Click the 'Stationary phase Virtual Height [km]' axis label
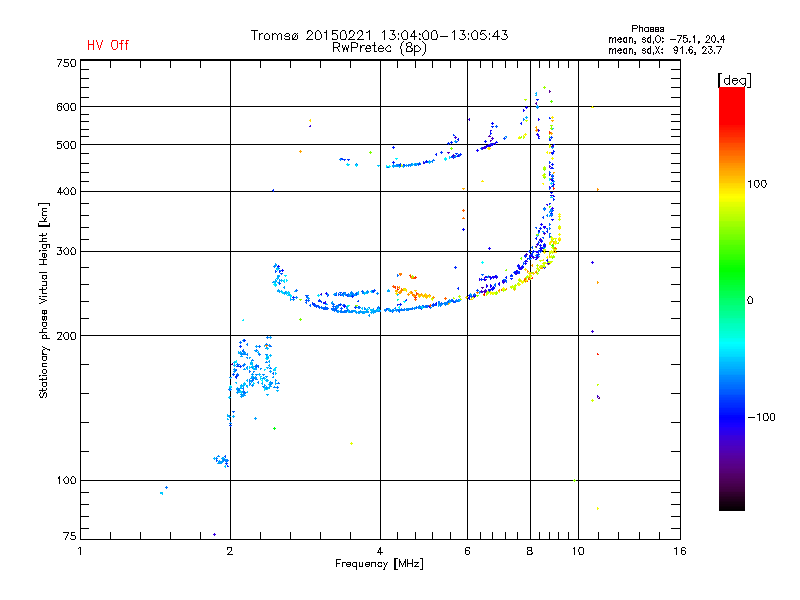Screen dimensions: 800x600 click(x=43, y=300)
